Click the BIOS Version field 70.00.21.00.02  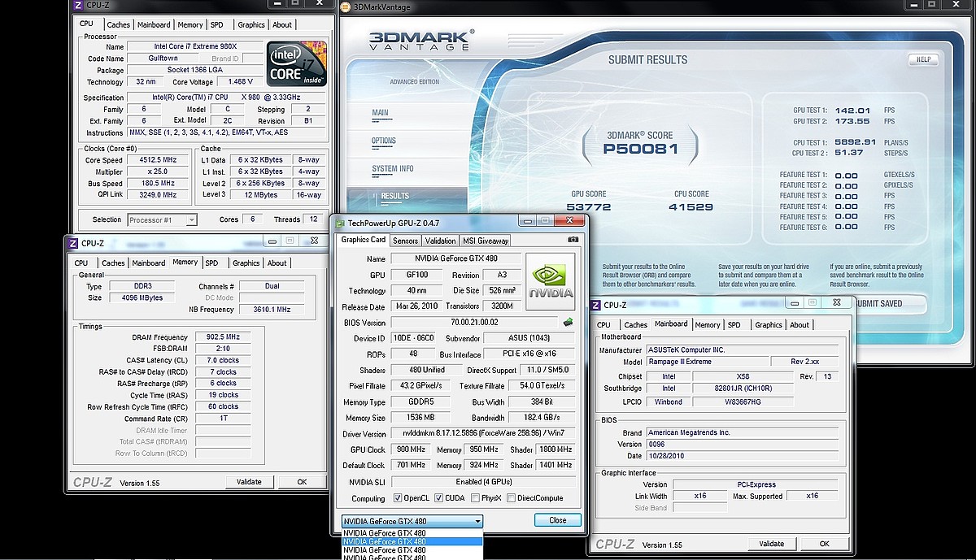tap(475, 323)
